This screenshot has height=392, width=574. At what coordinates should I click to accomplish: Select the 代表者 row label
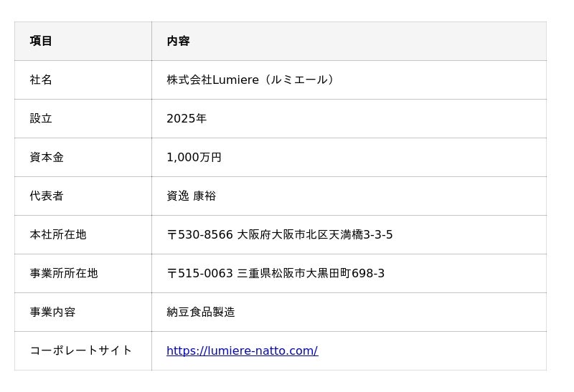point(47,196)
